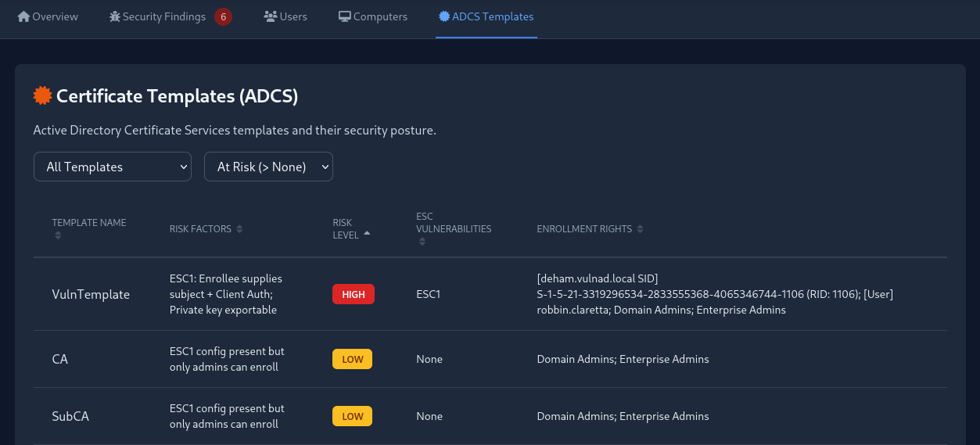Click the Security Findings bug icon
Image resolution: width=980 pixels, height=445 pixels.
(115, 16)
